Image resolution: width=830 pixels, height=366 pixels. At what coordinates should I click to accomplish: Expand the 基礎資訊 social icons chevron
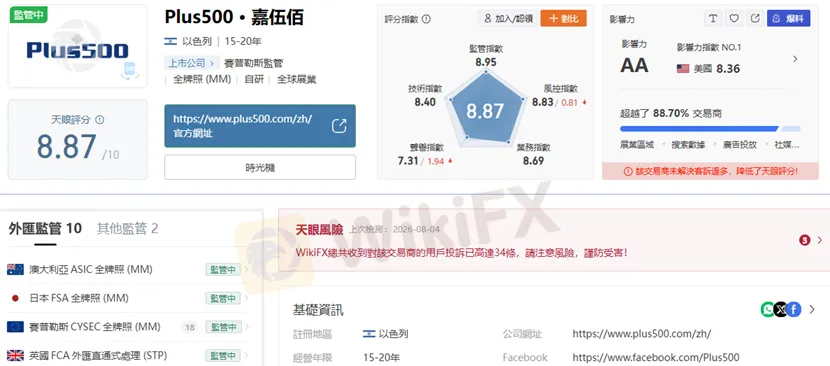[812, 309]
